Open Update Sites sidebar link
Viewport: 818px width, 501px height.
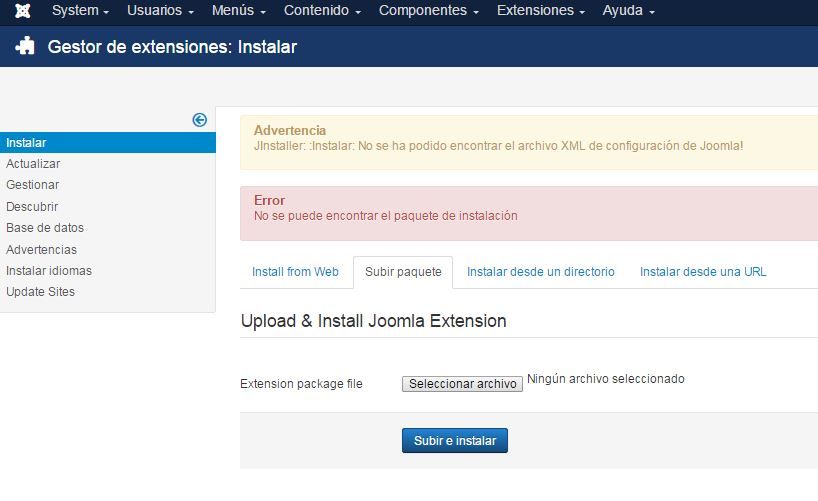pos(41,292)
